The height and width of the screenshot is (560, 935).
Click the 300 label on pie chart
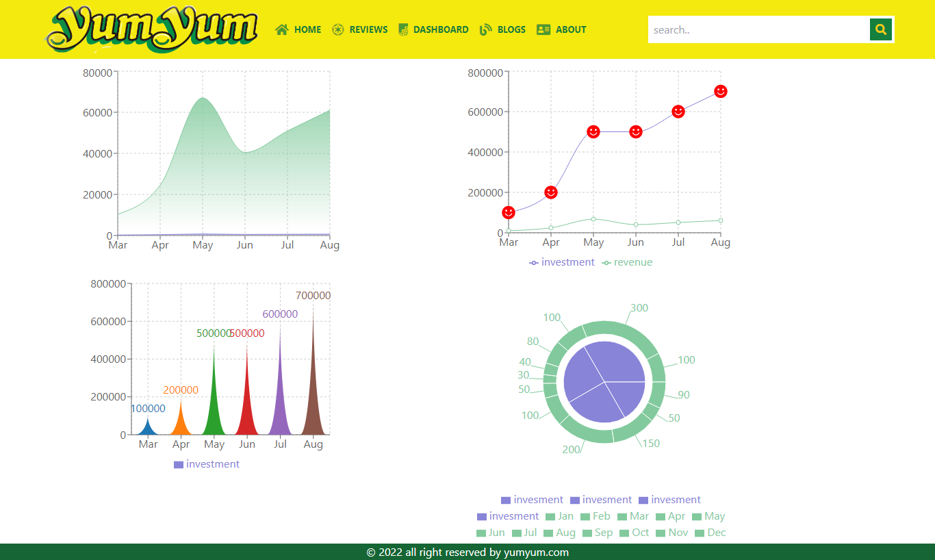click(639, 308)
